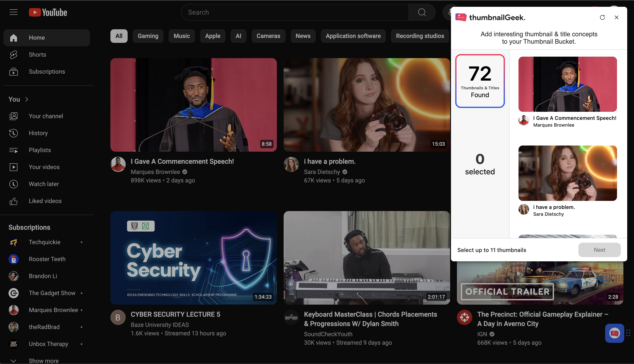Expand the You section chevron
Image resolution: width=634 pixels, height=364 pixels.
[27, 99]
